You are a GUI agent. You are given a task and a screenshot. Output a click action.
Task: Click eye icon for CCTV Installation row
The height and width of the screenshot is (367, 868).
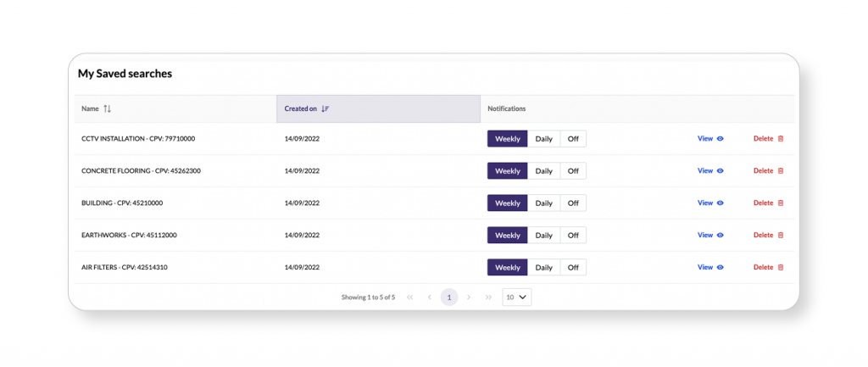(721, 139)
